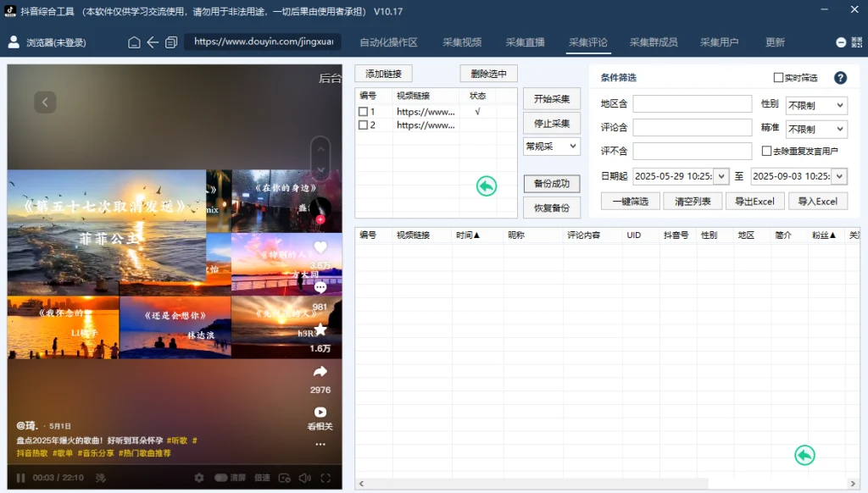
Task: Switch to the 采集评论 tab
Action: (x=588, y=42)
